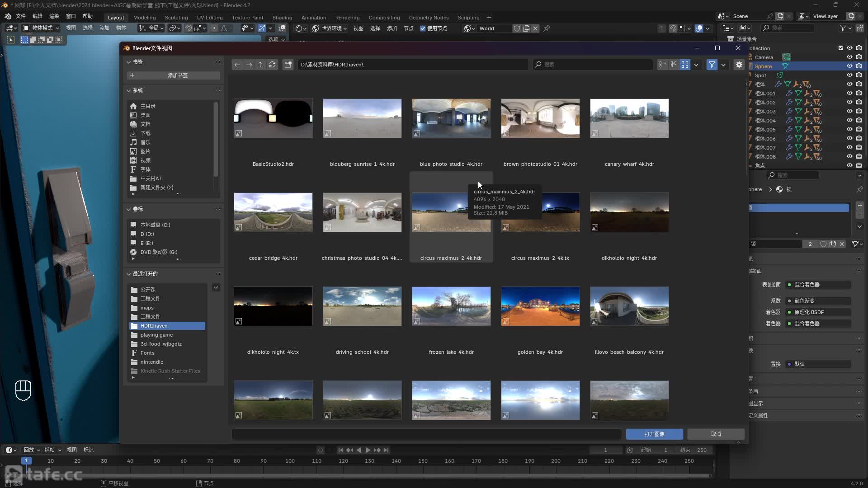Click the 添加书签 button

point(174,75)
